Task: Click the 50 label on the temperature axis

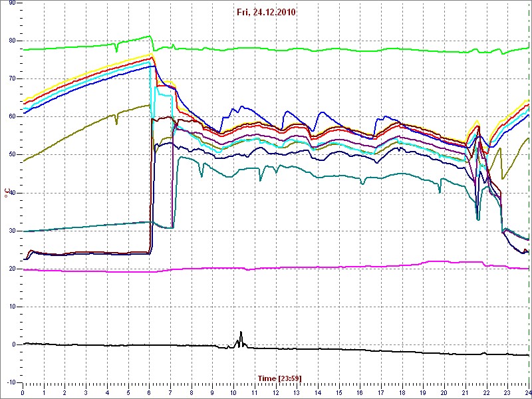Action: coord(12,155)
